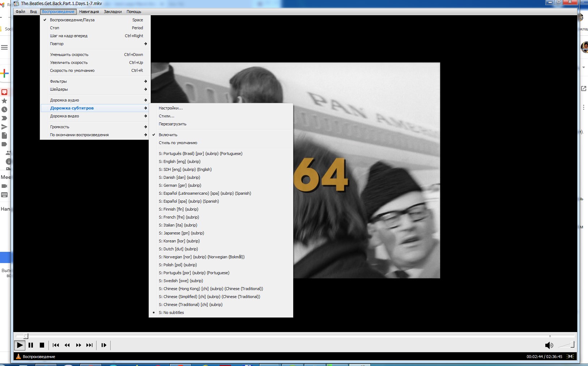This screenshot has height=366, width=588.
Task: Click the clock Snoozed icon in background sidebar
Action: (x=4, y=109)
